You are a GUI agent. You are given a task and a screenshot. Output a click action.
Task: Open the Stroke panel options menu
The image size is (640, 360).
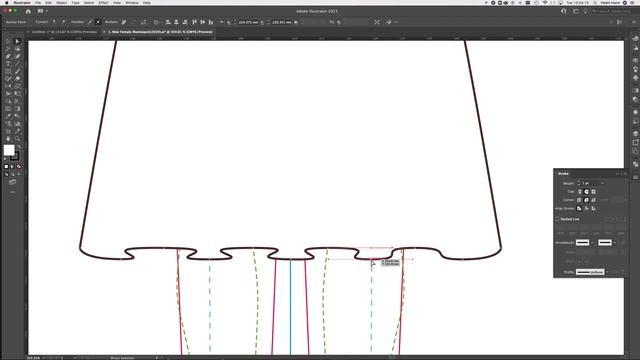coord(625,174)
